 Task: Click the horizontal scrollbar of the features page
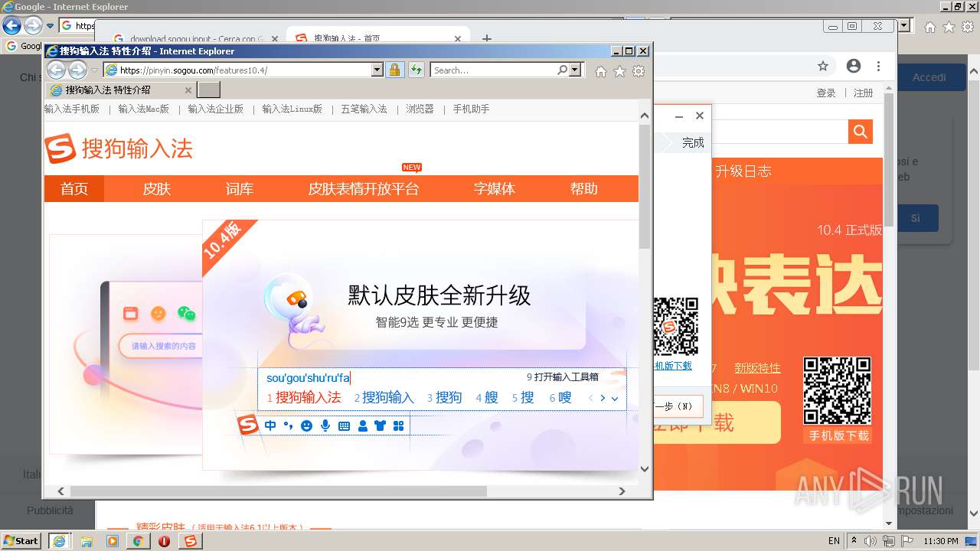click(x=278, y=491)
